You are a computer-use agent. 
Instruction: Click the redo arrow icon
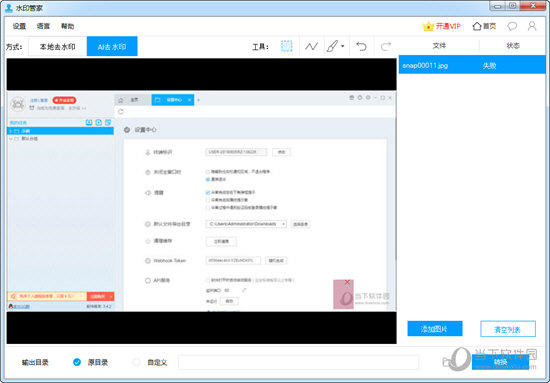point(386,46)
